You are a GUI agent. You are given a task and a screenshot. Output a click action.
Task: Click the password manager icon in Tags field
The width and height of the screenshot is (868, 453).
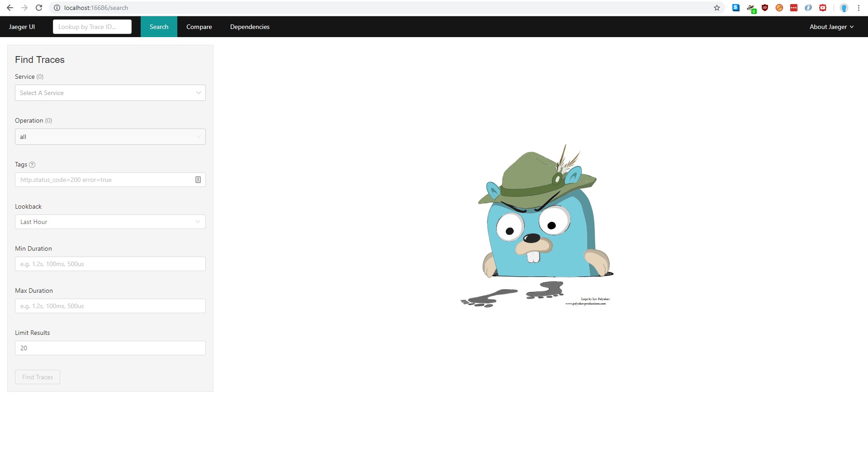coord(198,180)
